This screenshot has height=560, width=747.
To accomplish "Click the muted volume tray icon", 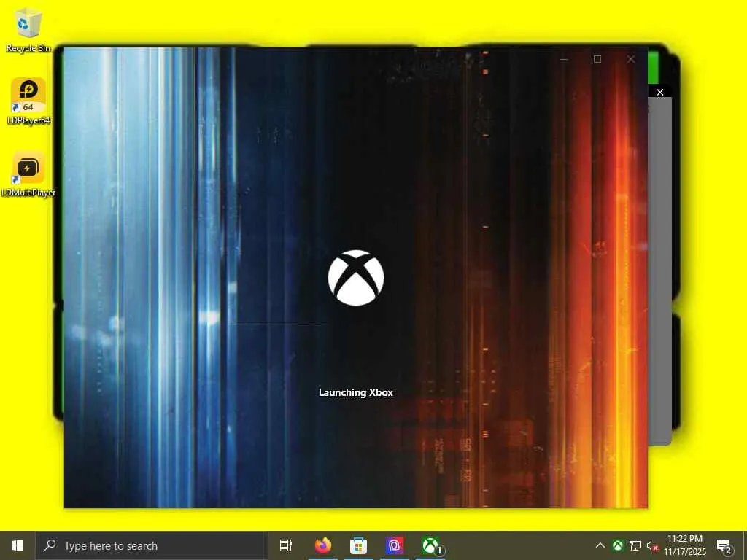I will 652,545.
